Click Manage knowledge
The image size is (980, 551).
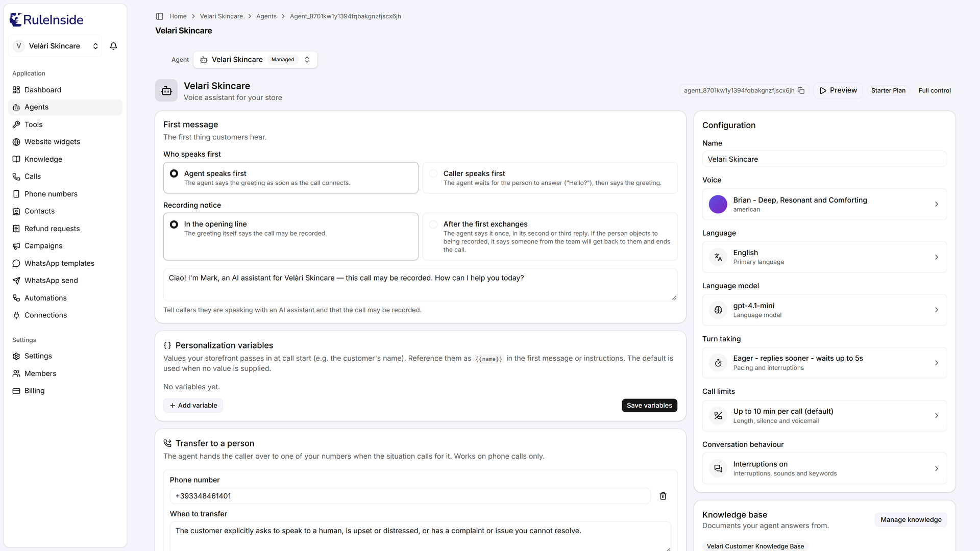coord(911,520)
